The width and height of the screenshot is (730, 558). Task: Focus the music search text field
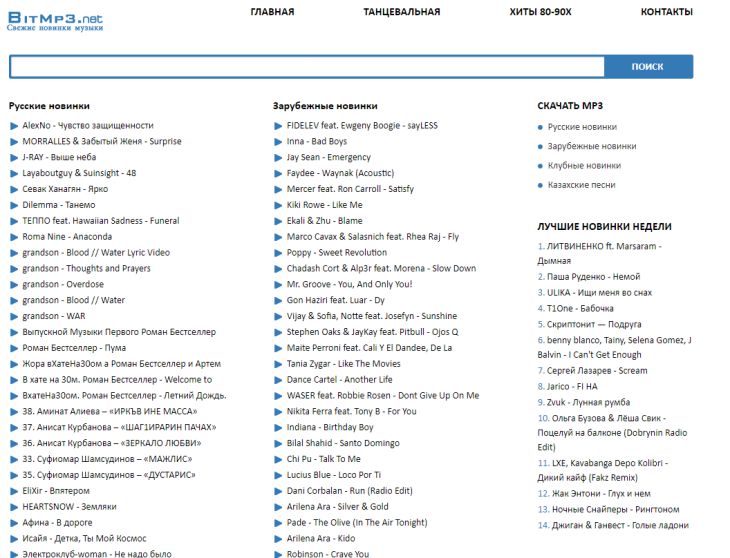(x=306, y=67)
